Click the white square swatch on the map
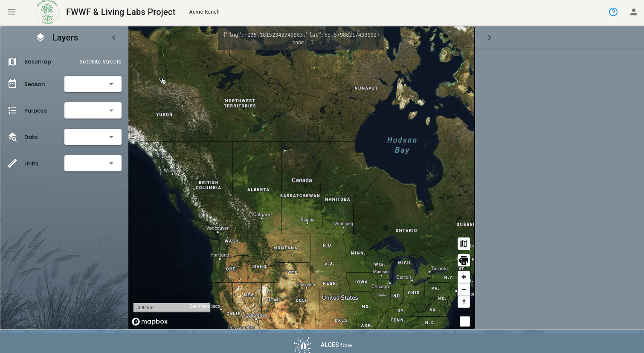Image resolution: width=644 pixels, height=353 pixels. [x=465, y=321]
